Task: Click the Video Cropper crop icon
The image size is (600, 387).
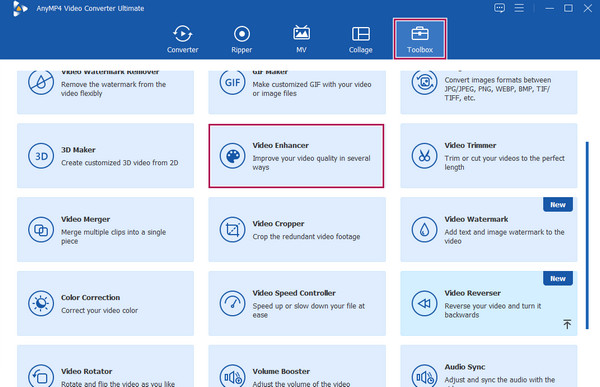Action: [232, 230]
